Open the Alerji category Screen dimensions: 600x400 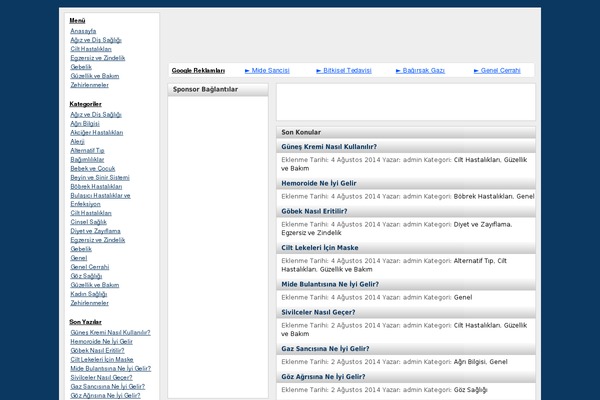point(77,142)
